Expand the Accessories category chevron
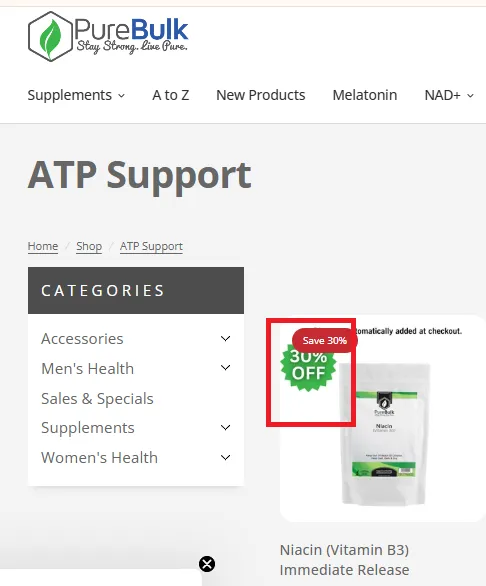Image resolution: width=486 pixels, height=586 pixels. coord(225,339)
